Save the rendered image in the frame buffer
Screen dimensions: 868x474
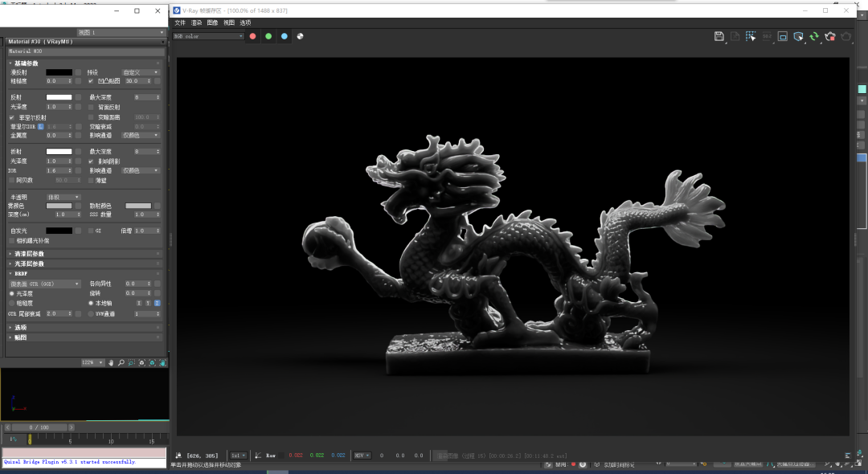pyautogui.click(x=720, y=36)
